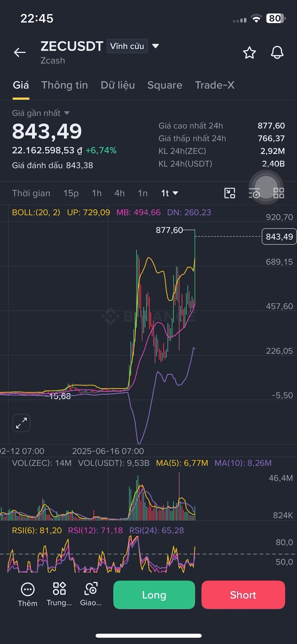Tap KL 24h(ZEC) value 2,92M
The width and height of the screenshot is (297, 644).
[x=273, y=151]
